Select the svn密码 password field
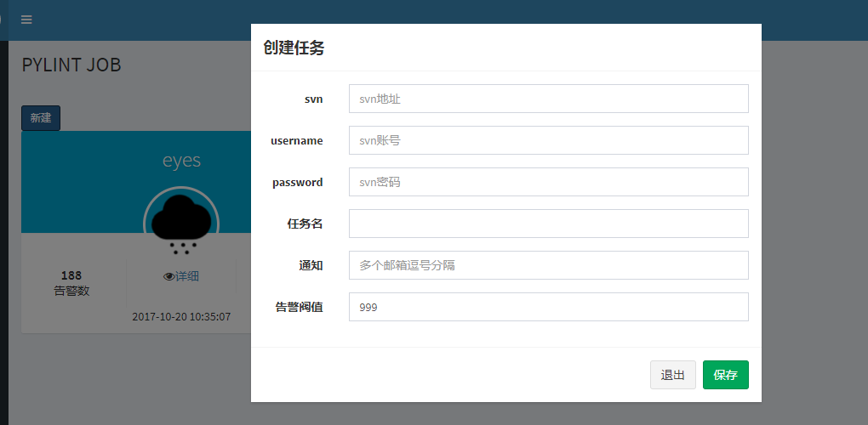This screenshot has height=425, width=868. pos(548,182)
